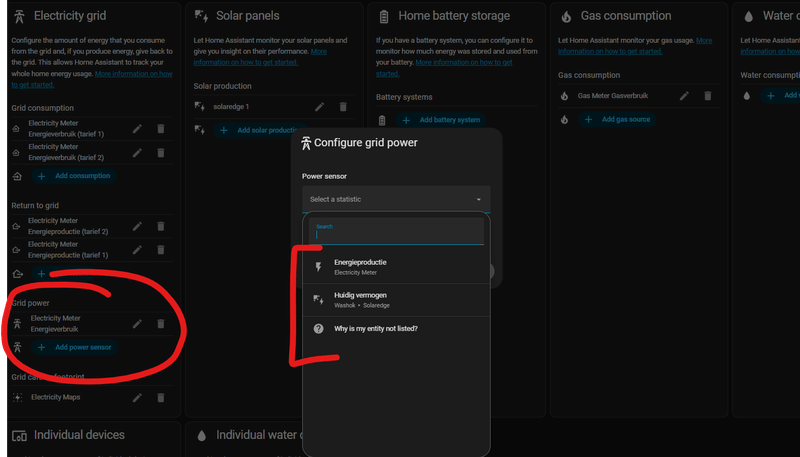Click Add power sensor button
Viewport: 800px width, 457px height.
tap(75, 348)
